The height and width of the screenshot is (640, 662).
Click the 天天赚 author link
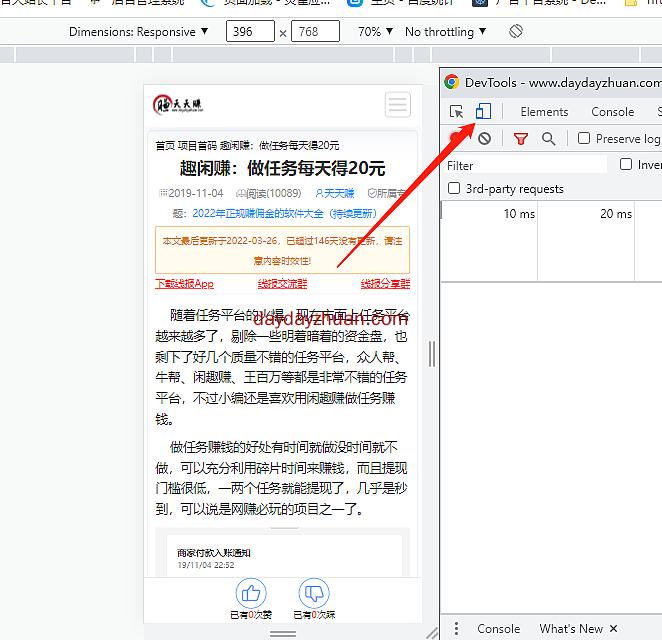(335, 193)
